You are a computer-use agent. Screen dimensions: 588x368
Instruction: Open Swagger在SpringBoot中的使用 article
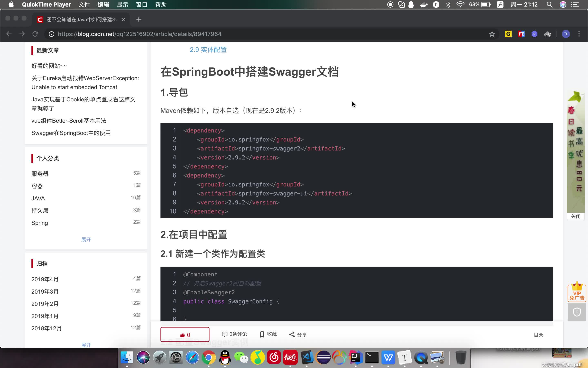pos(71,133)
